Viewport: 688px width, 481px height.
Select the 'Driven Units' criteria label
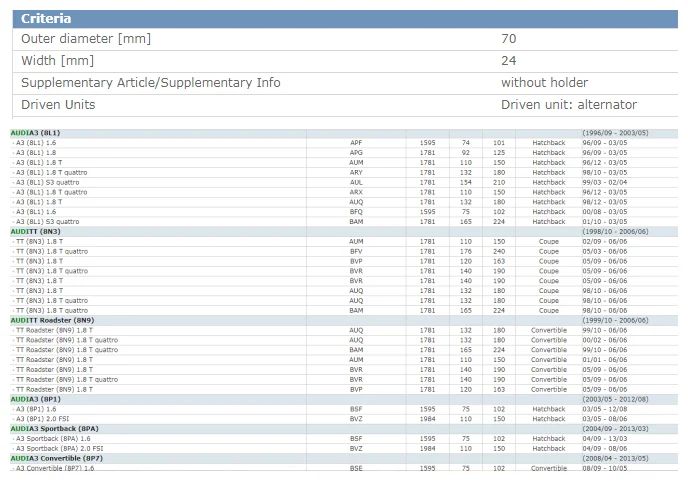coord(58,105)
